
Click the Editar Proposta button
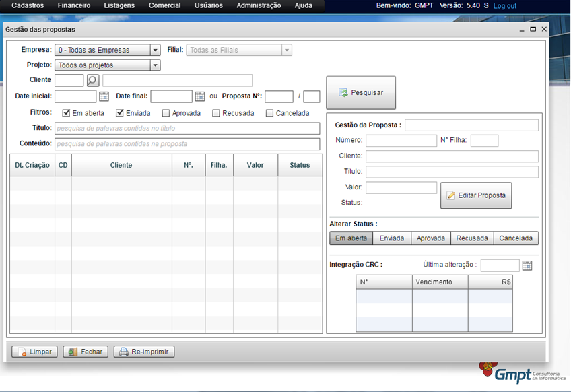pos(476,195)
